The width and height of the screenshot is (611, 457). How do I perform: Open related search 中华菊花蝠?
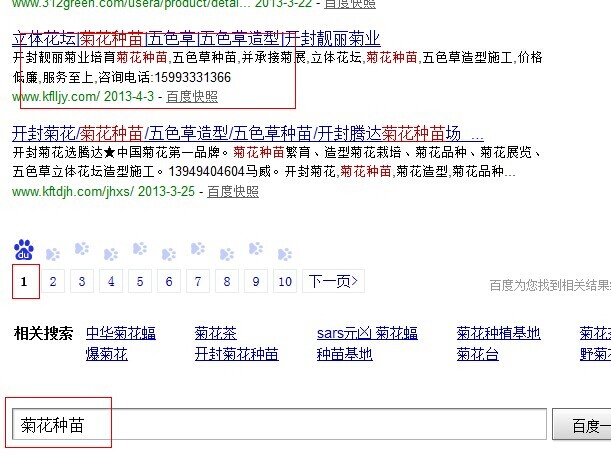[x=121, y=333]
